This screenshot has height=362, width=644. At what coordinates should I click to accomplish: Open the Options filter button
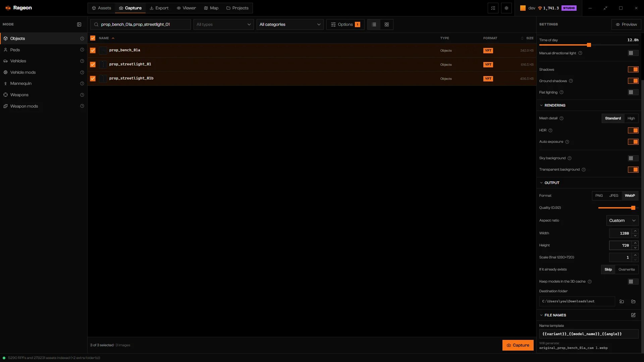[x=345, y=24]
